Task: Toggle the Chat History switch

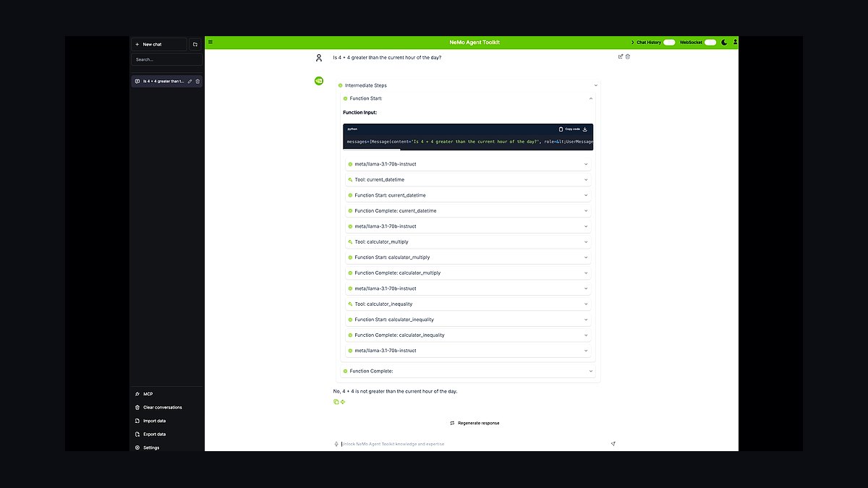Action: coord(669,42)
